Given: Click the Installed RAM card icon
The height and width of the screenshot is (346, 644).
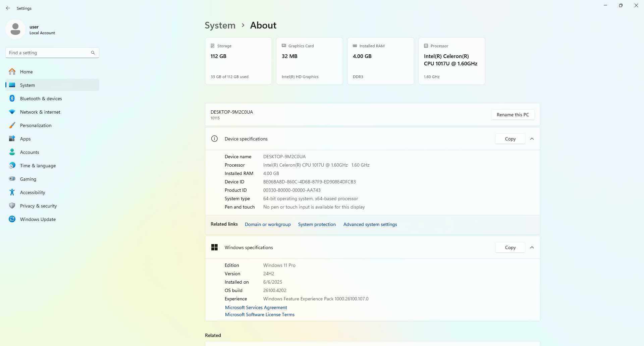Looking at the screenshot, I should (x=355, y=46).
